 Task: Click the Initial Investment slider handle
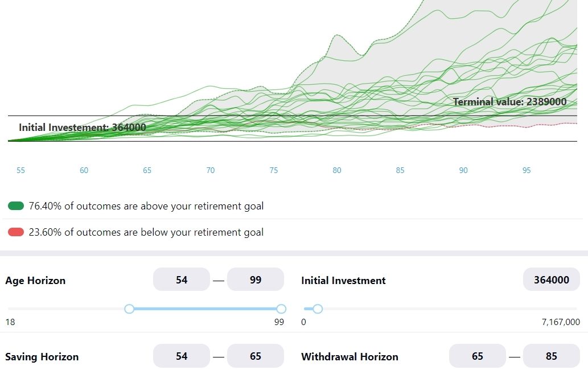pos(318,309)
